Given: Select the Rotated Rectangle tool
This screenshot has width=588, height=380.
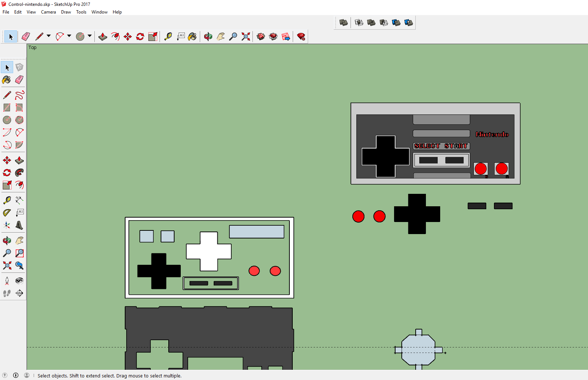Looking at the screenshot, I should (19, 108).
